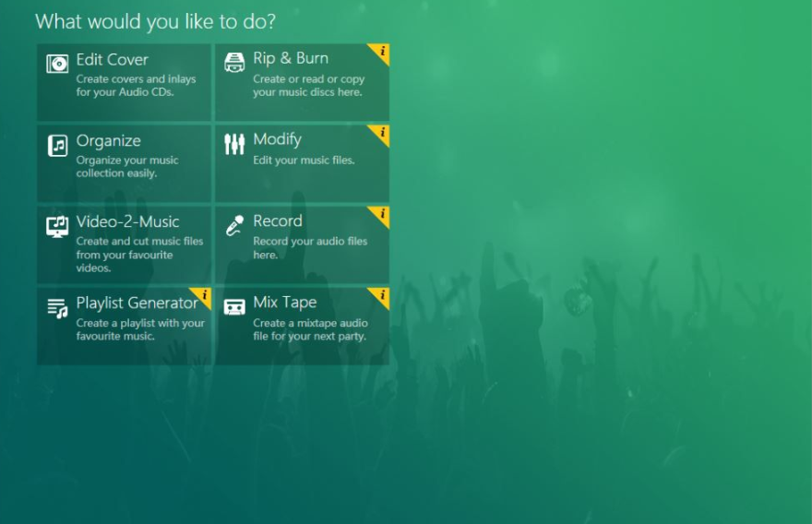This screenshot has width=812, height=524.
Task: Click 'Edit your music files.' description
Action: (304, 161)
